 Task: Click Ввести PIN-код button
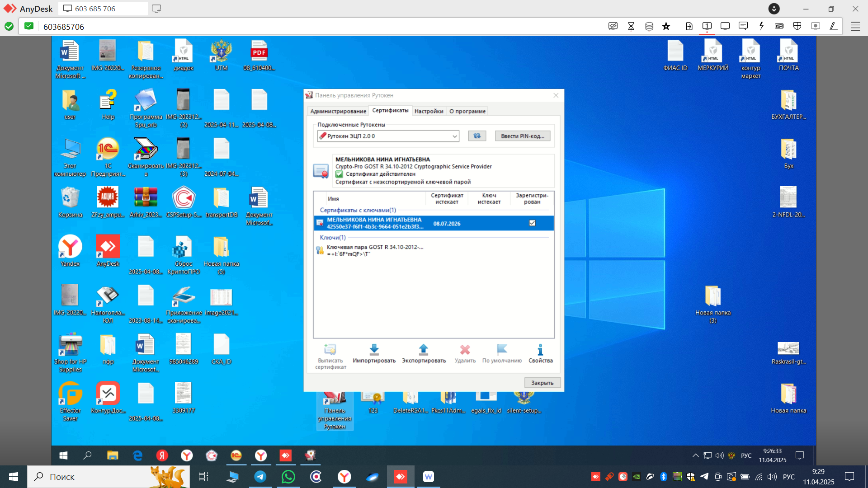pos(523,136)
